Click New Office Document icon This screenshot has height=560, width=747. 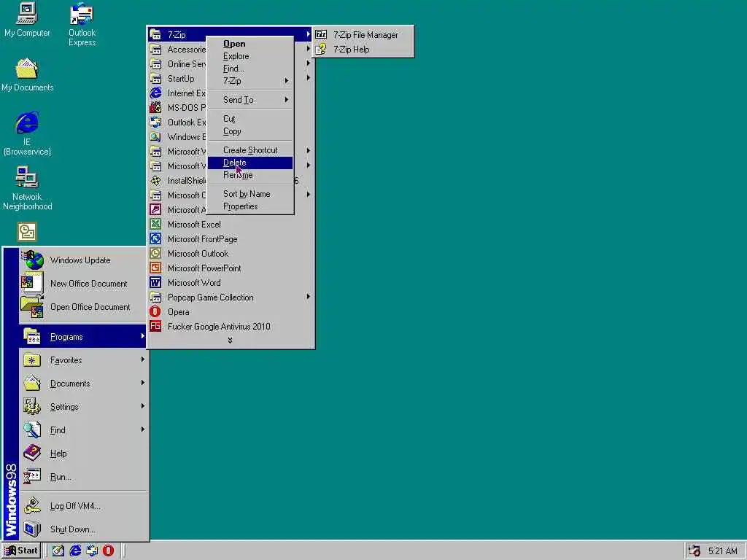pyautogui.click(x=32, y=284)
